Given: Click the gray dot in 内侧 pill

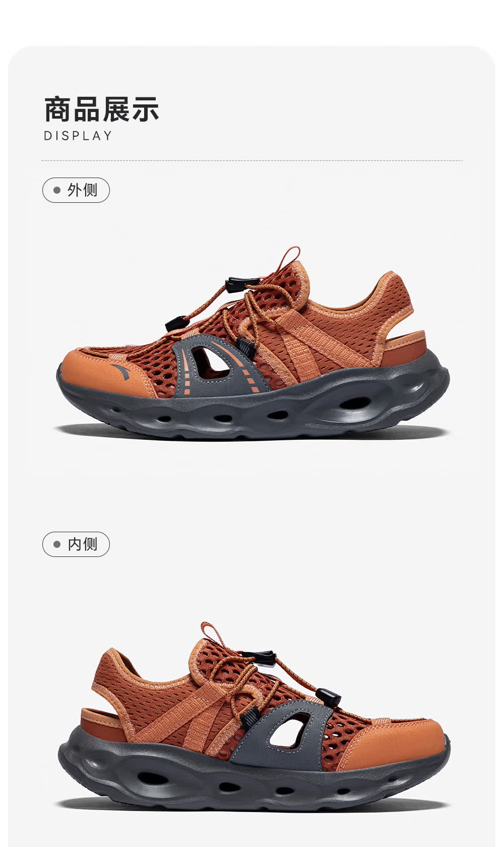Looking at the screenshot, I should 57,544.
